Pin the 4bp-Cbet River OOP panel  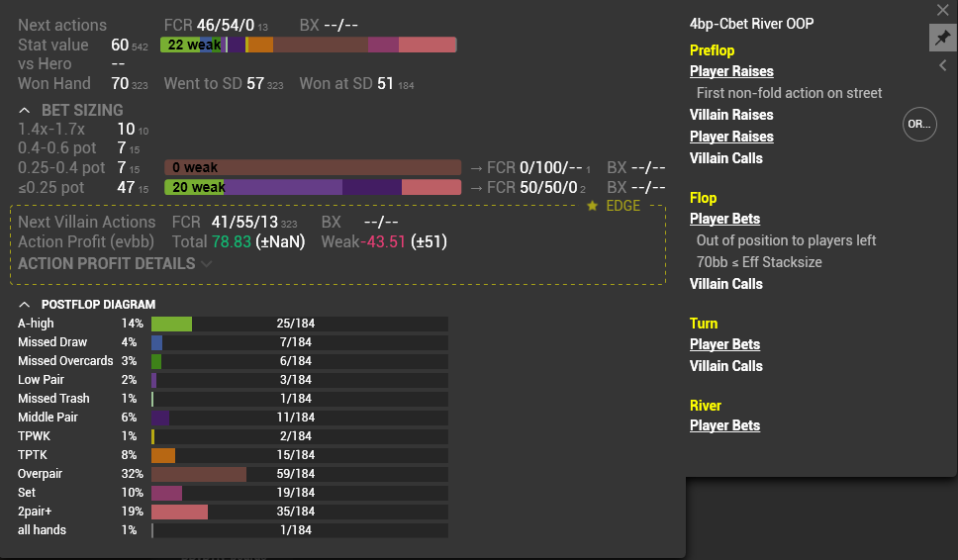tap(943, 39)
